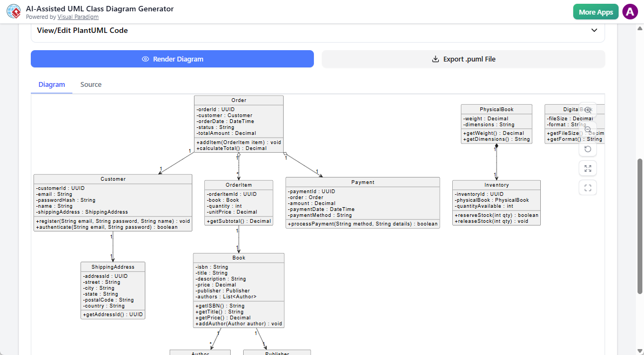
Task: Click the Book class in the diagram
Action: click(x=238, y=290)
